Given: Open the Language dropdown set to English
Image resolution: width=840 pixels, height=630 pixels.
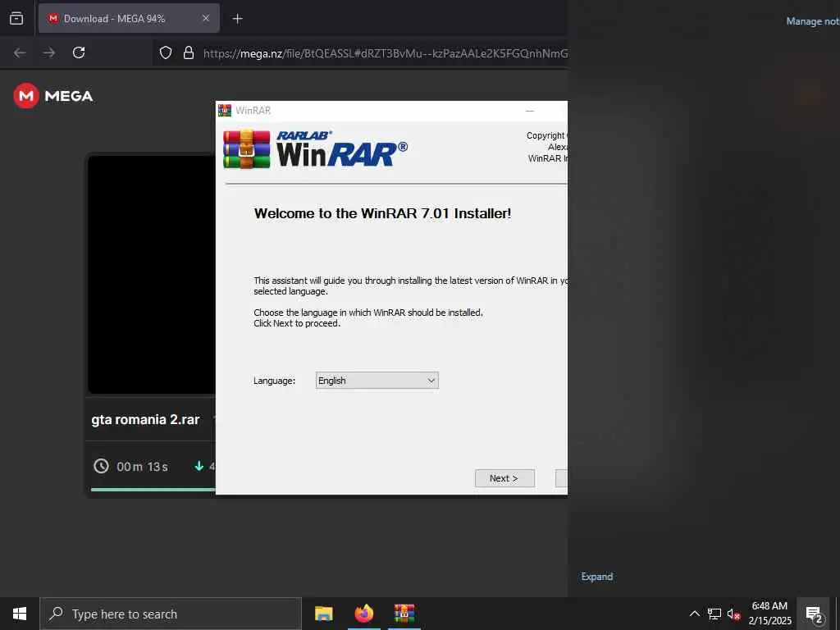Looking at the screenshot, I should [x=377, y=381].
